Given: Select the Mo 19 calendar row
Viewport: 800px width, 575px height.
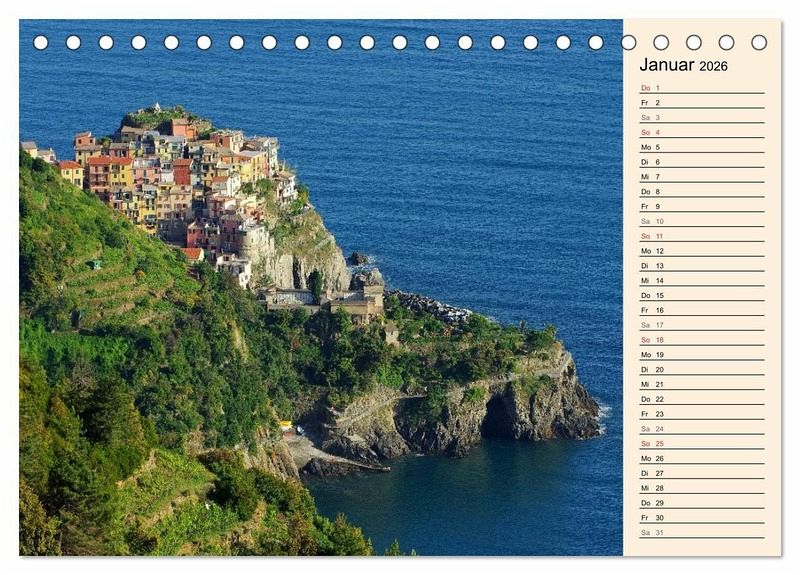Looking at the screenshot, I should [x=702, y=354].
